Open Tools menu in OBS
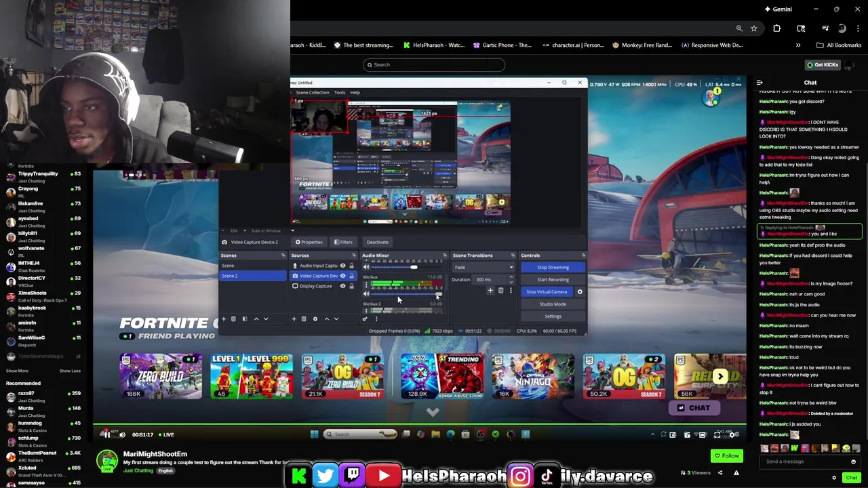This screenshot has width=868, height=488. (x=340, y=92)
